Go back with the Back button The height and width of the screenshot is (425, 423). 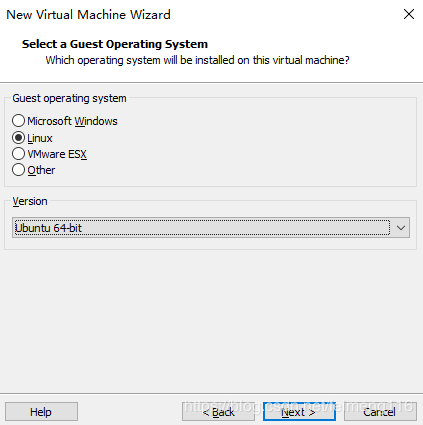218,412
